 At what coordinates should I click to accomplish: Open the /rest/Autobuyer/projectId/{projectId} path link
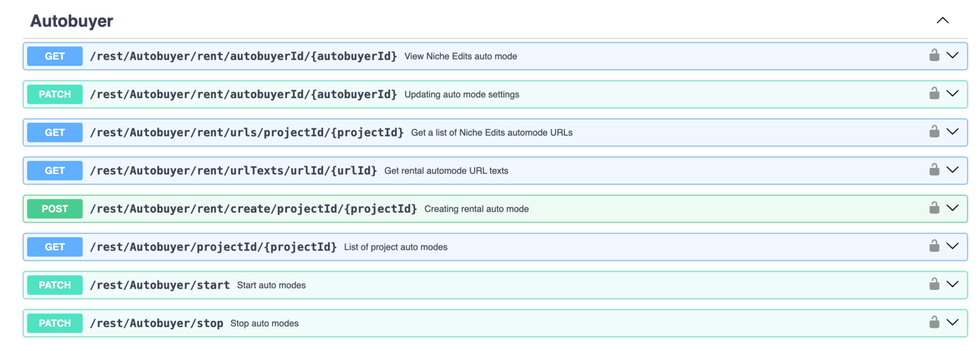pos(213,247)
